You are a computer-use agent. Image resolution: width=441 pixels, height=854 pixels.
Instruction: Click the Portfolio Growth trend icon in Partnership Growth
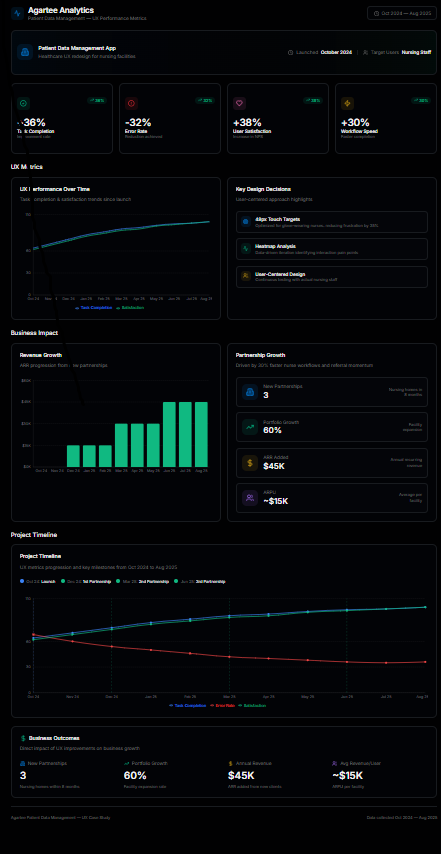pyautogui.click(x=250, y=427)
